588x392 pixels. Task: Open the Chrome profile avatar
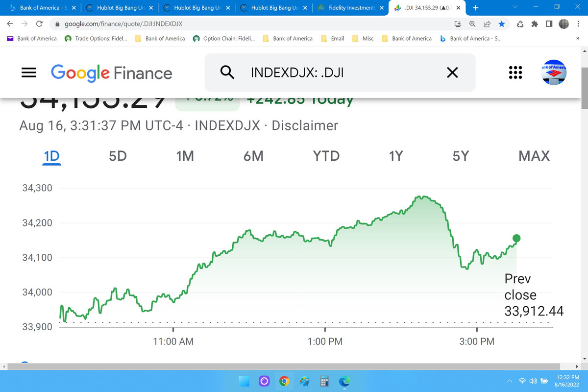[564, 24]
